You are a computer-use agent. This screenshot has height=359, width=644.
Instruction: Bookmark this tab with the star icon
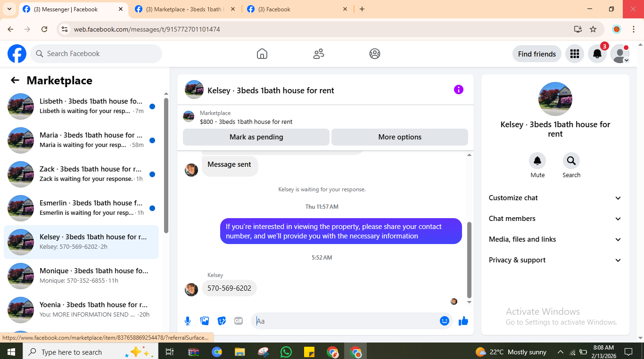[593, 29]
